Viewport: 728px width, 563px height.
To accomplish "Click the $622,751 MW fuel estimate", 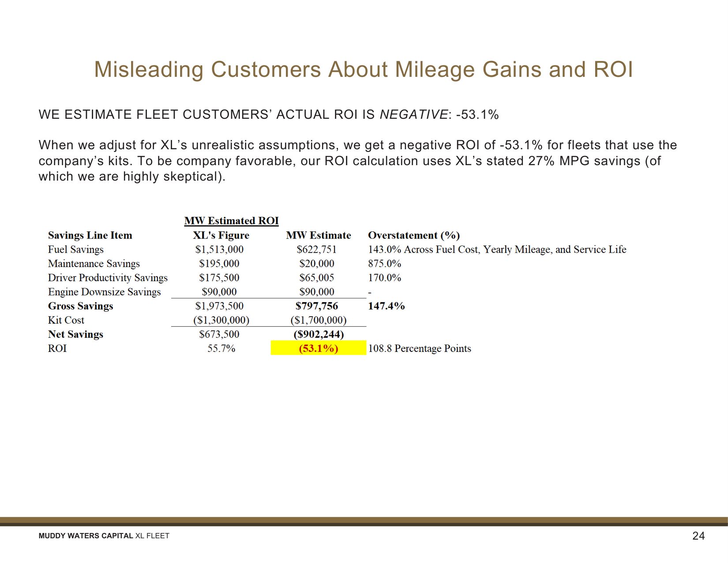I will tap(316, 249).
